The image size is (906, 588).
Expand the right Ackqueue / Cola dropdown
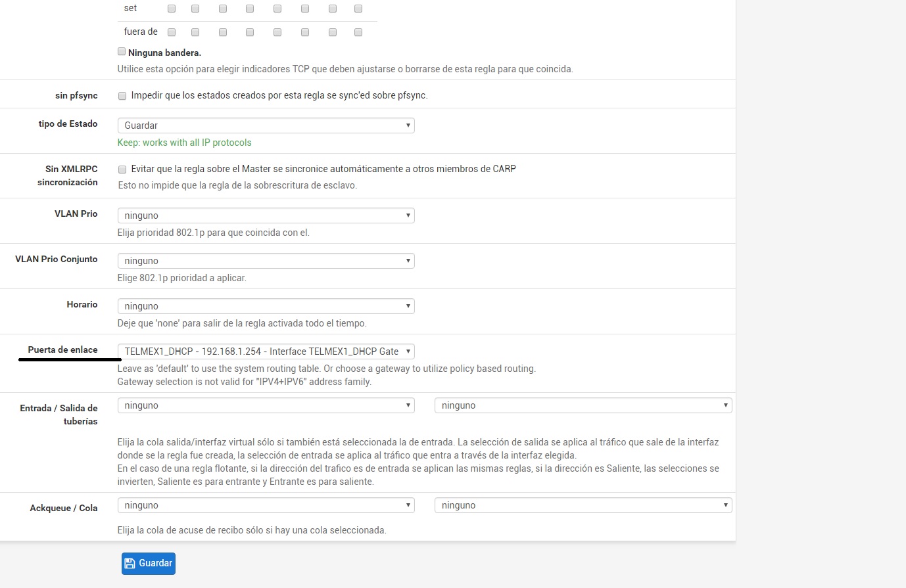583,506
